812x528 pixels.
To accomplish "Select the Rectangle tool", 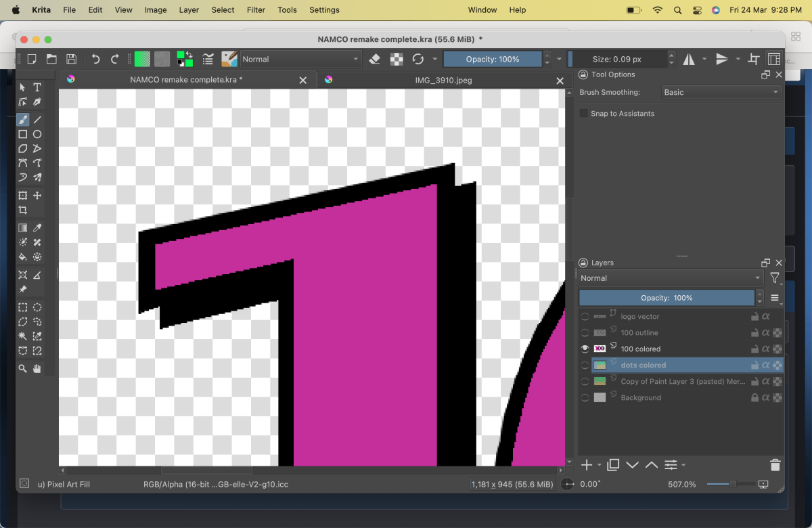I will click(x=23, y=134).
